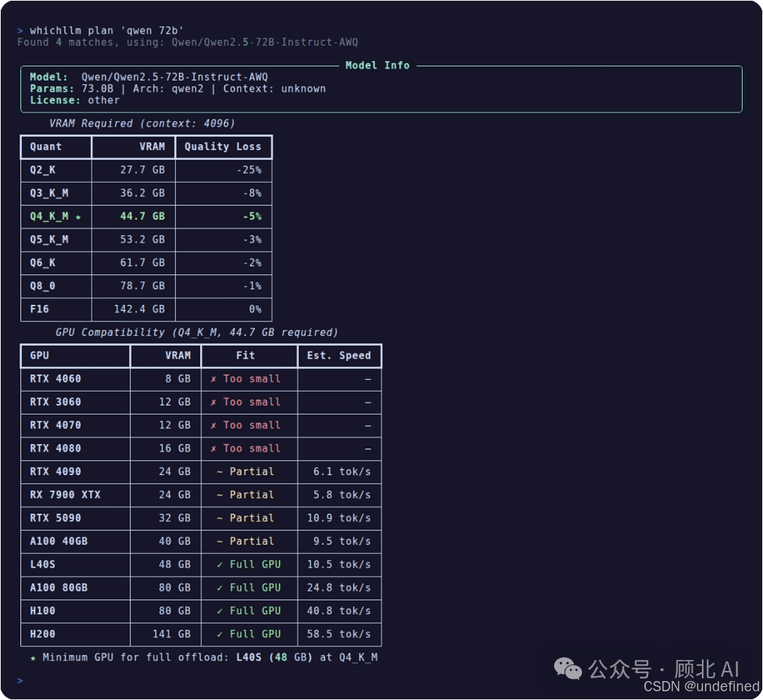
Task: Click the A100 80GB GPU row name
Action: point(59,587)
